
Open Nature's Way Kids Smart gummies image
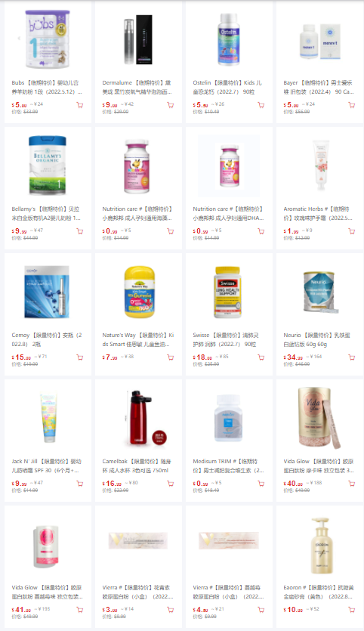(138, 292)
